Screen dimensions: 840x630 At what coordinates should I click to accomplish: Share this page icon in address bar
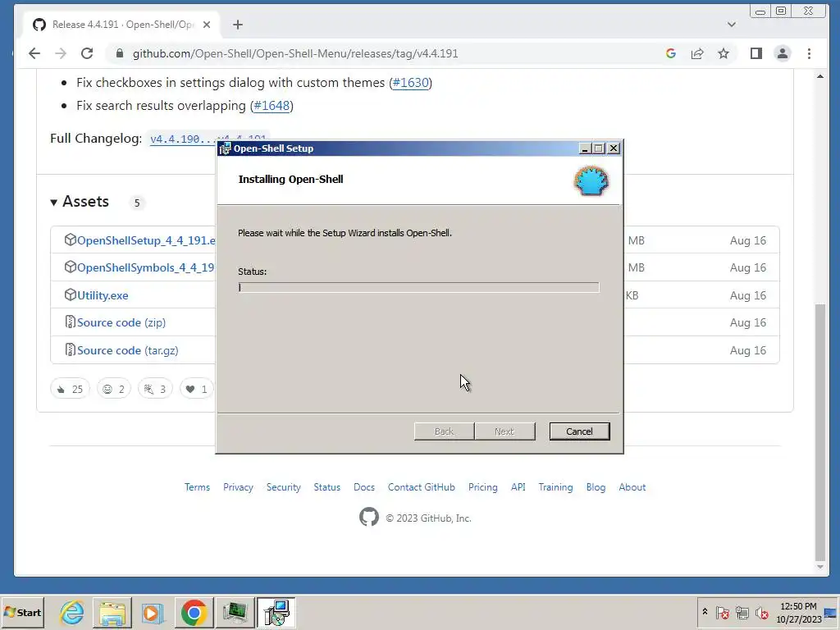697,53
